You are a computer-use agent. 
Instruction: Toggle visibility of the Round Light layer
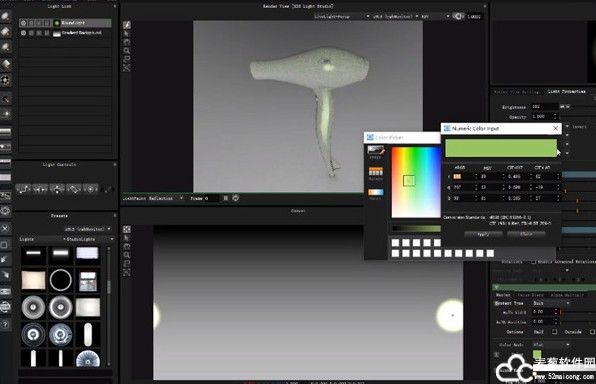24,23
